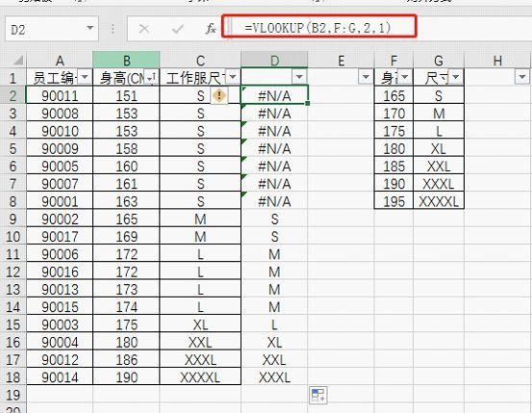
Task: Click lookup table cell 175 in column F
Action: tap(393, 131)
